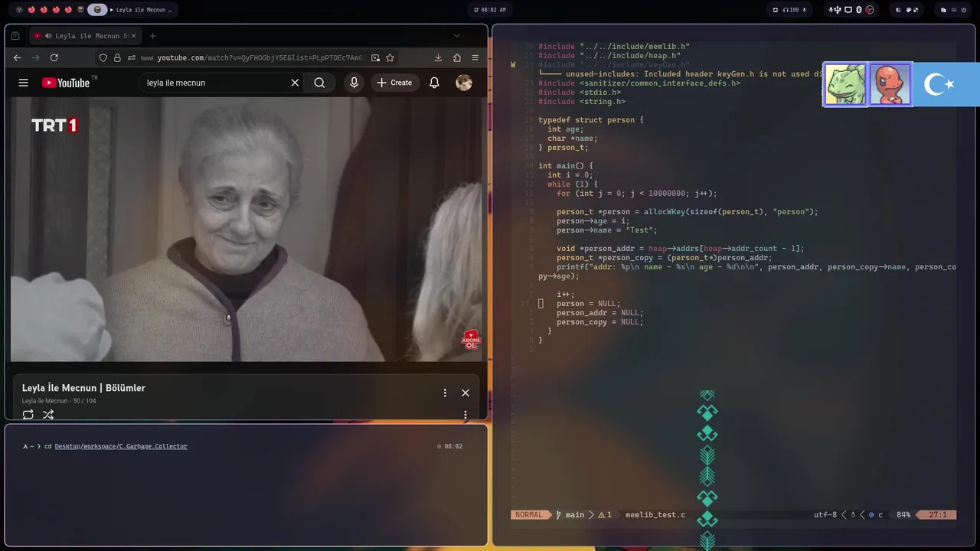Open display monitor tray icon
This screenshot has height=551, width=980.
848,10
